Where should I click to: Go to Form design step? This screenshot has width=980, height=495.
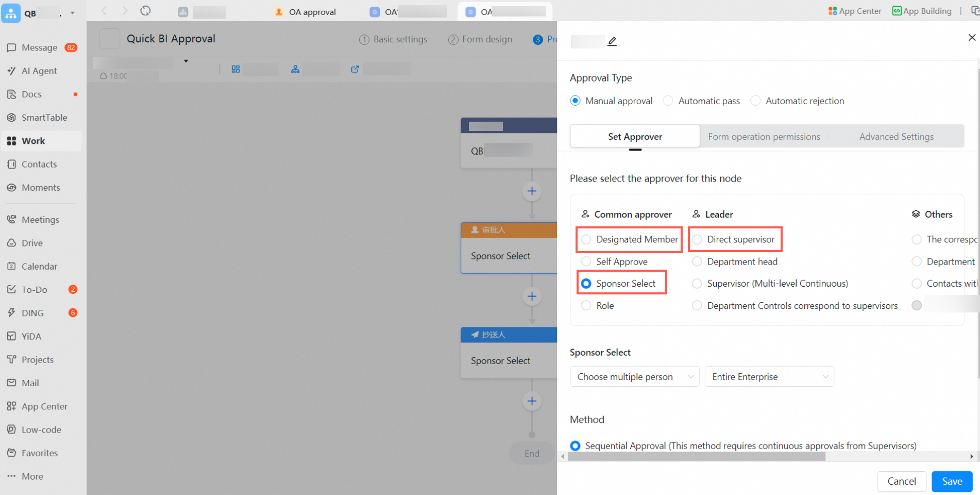coord(480,39)
